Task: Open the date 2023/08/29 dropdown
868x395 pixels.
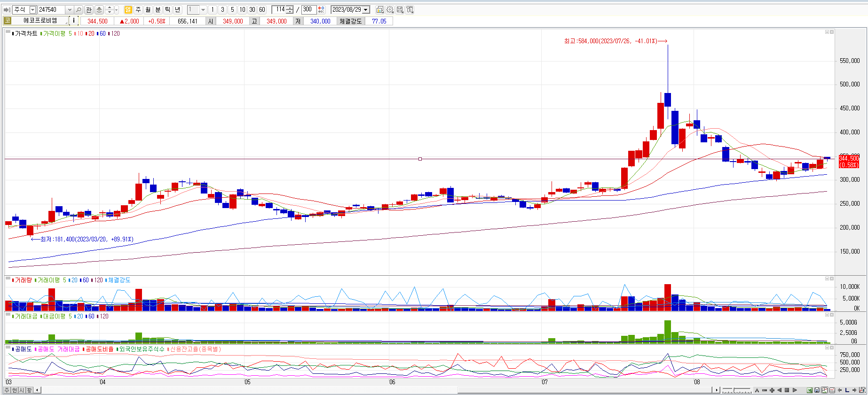Action: point(365,9)
